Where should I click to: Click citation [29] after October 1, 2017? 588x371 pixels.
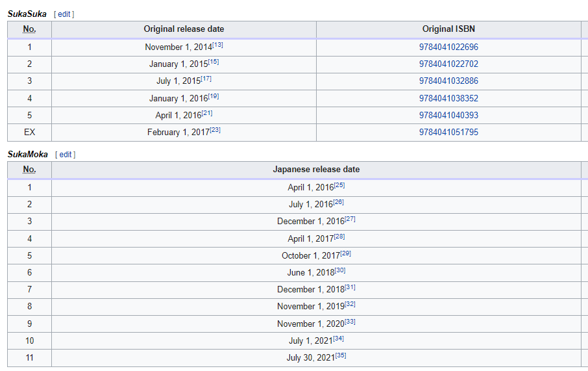345,253
